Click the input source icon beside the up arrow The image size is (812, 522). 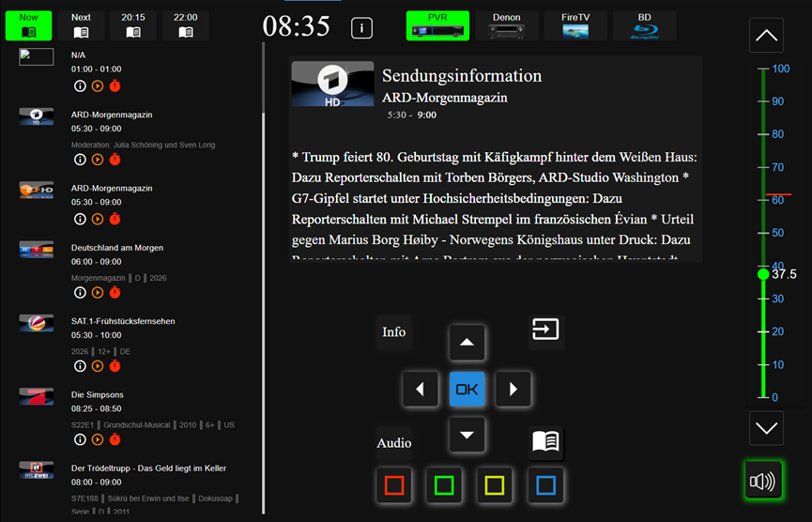point(545,330)
